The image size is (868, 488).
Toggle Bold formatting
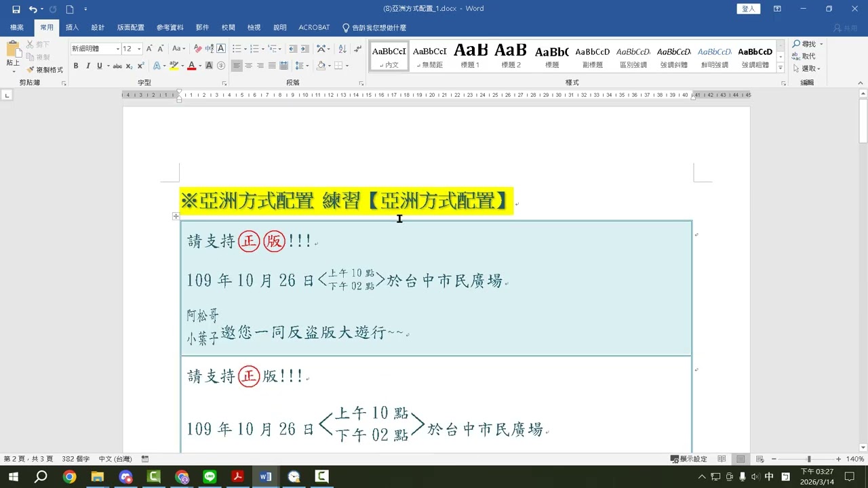[x=76, y=66]
